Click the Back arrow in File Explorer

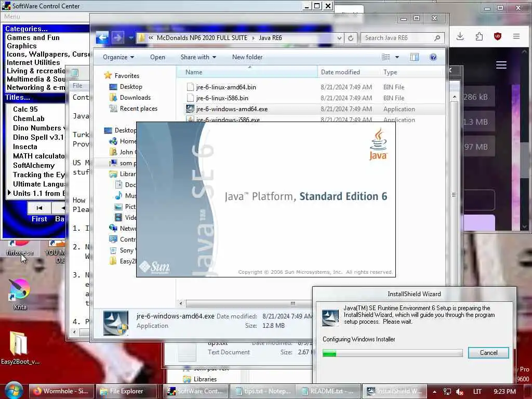tap(102, 37)
